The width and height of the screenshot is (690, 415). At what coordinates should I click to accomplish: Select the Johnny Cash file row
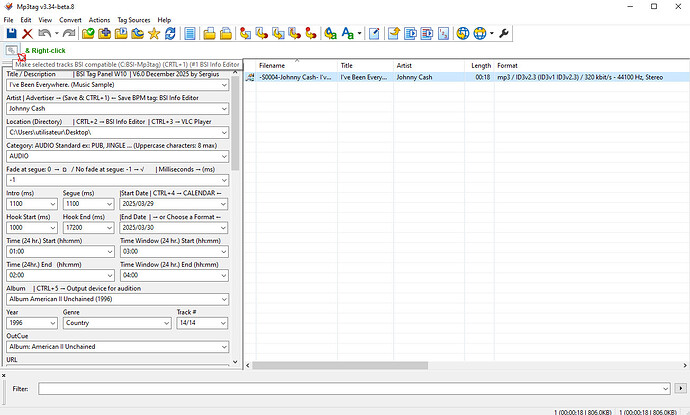tap(466, 77)
